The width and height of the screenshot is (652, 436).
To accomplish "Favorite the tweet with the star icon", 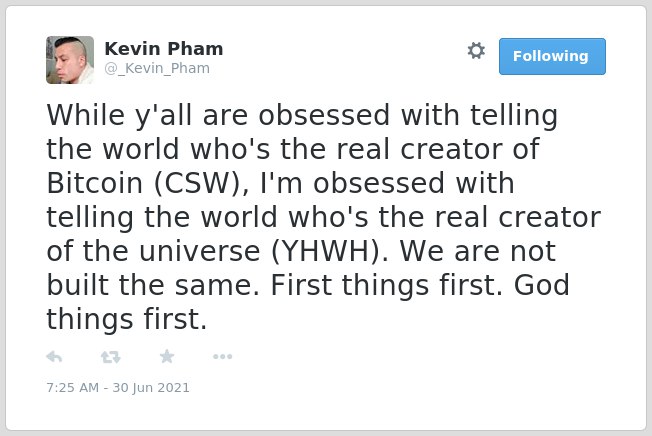I will (x=167, y=356).
